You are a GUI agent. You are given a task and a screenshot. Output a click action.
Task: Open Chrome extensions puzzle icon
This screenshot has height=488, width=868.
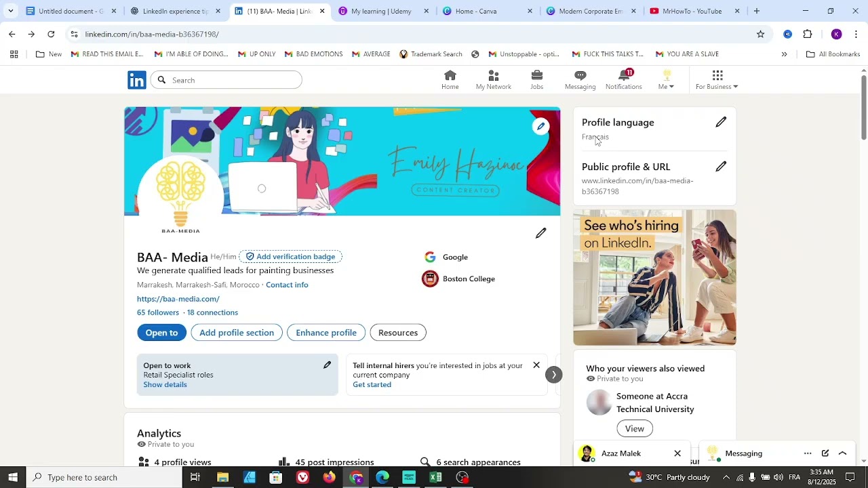[x=808, y=34]
